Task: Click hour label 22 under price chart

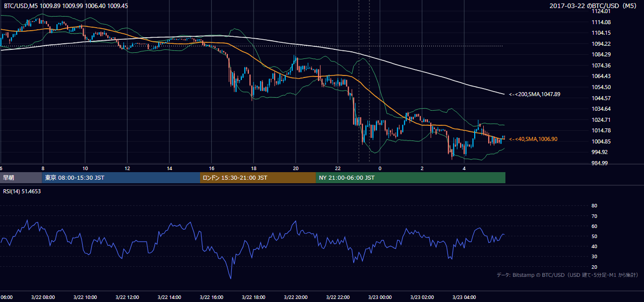Action: (x=338, y=169)
